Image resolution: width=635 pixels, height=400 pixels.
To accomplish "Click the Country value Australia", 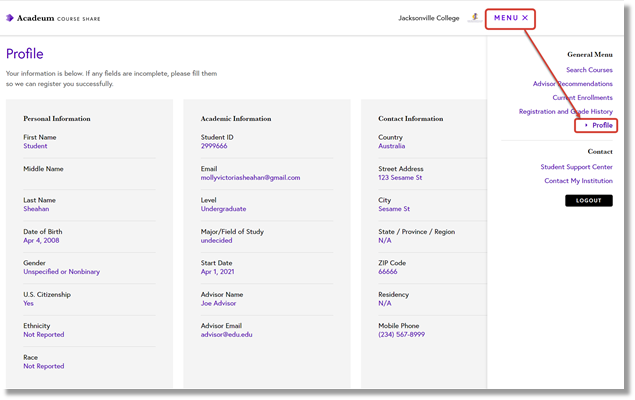I will [x=394, y=146].
